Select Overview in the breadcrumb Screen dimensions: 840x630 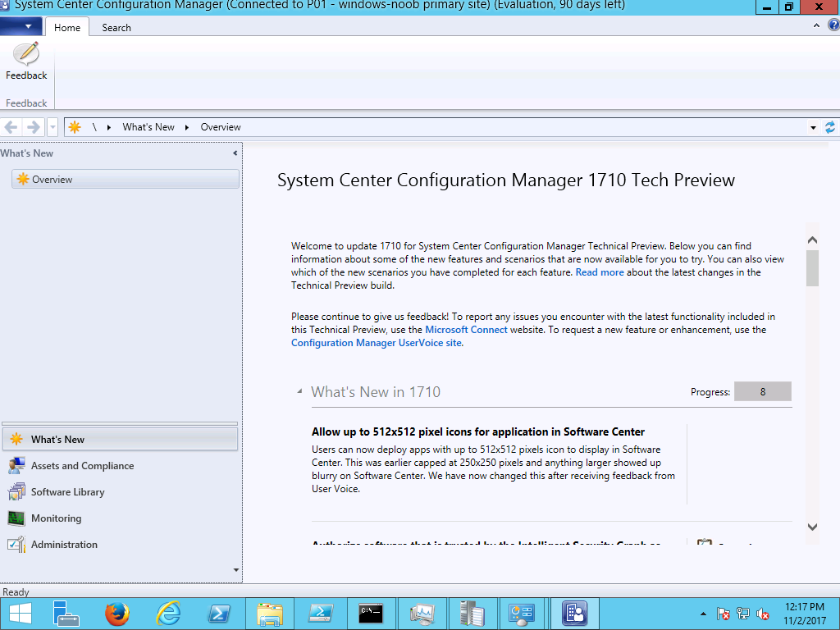(x=221, y=127)
